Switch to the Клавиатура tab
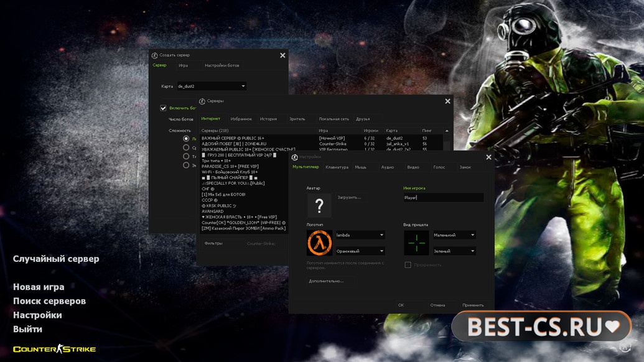644x362 pixels. [x=337, y=167]
